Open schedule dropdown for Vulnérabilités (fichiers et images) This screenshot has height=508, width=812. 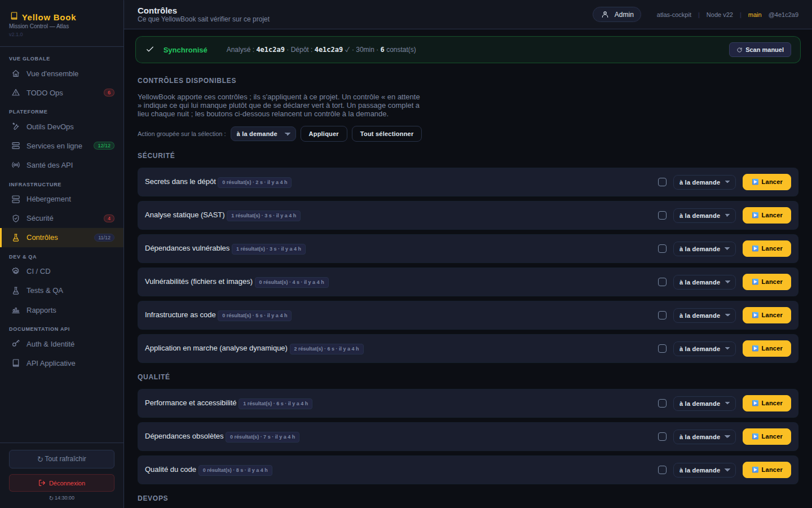pyautogui.click(x=704, y=282)
